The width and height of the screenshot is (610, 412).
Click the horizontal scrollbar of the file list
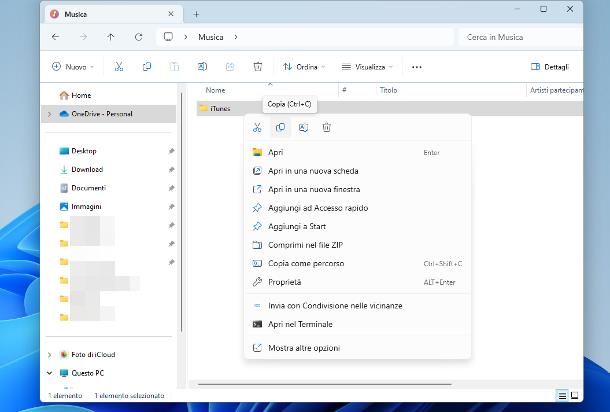point(325,384)
